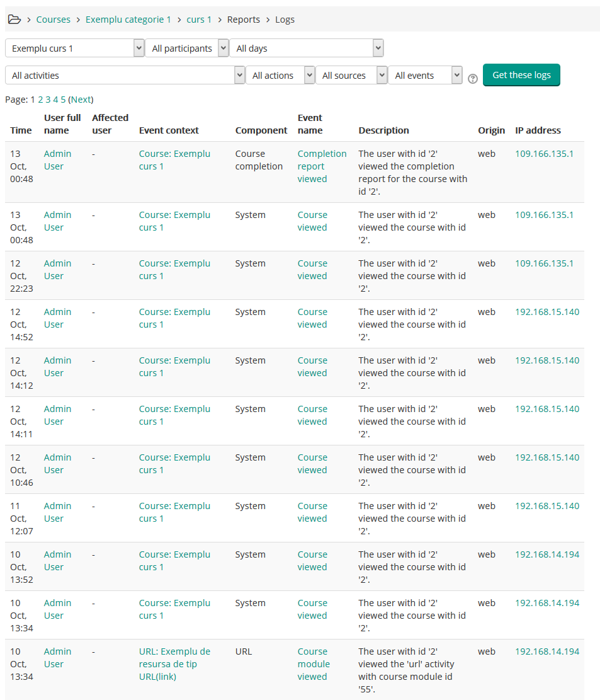Expand the All days dropdown
Screen dimensions: 600x700
coord(307,47)
